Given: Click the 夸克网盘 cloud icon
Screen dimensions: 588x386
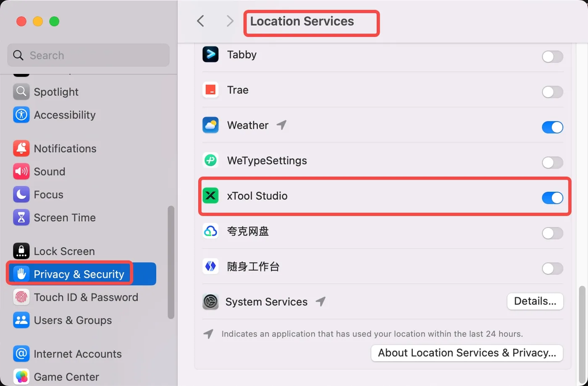Looking at the screenshot, I should click(x=210, y=231).
